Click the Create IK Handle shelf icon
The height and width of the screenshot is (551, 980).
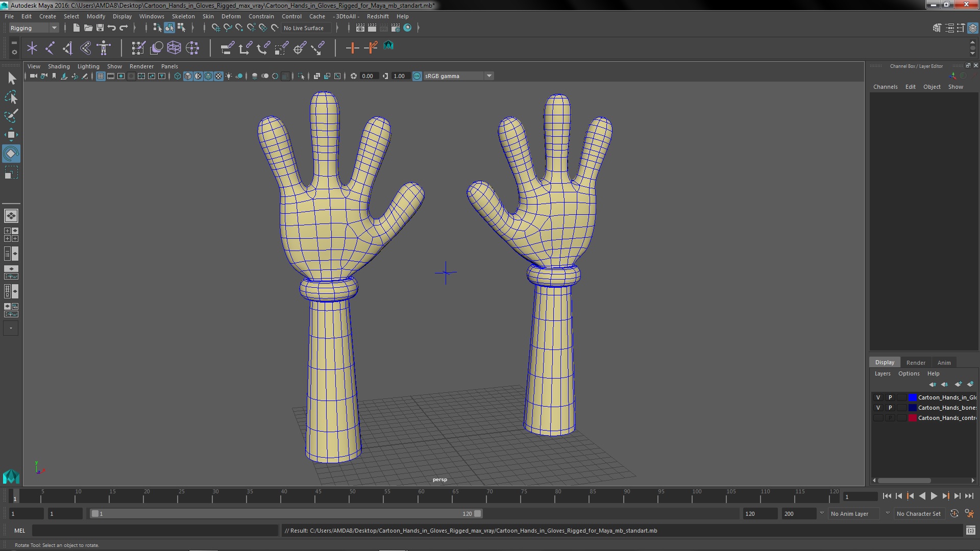pyautogui.click(x=68, y=48)
